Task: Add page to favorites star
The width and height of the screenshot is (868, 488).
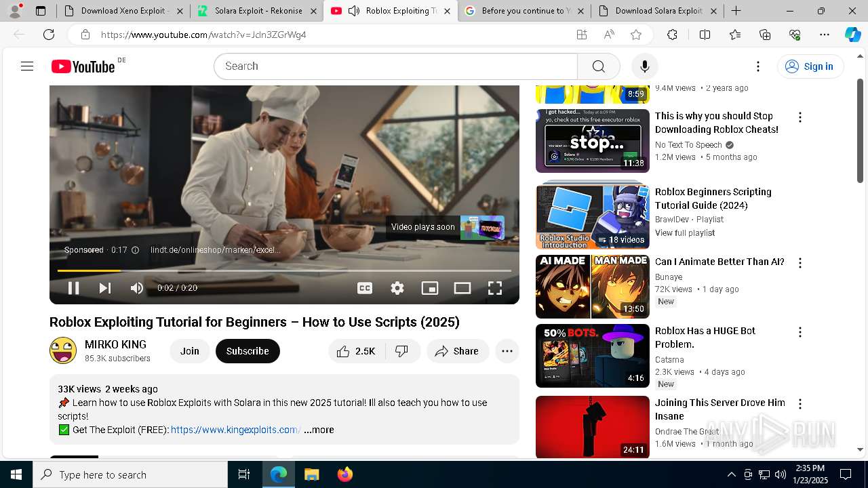Action: [x=635, y=35]
